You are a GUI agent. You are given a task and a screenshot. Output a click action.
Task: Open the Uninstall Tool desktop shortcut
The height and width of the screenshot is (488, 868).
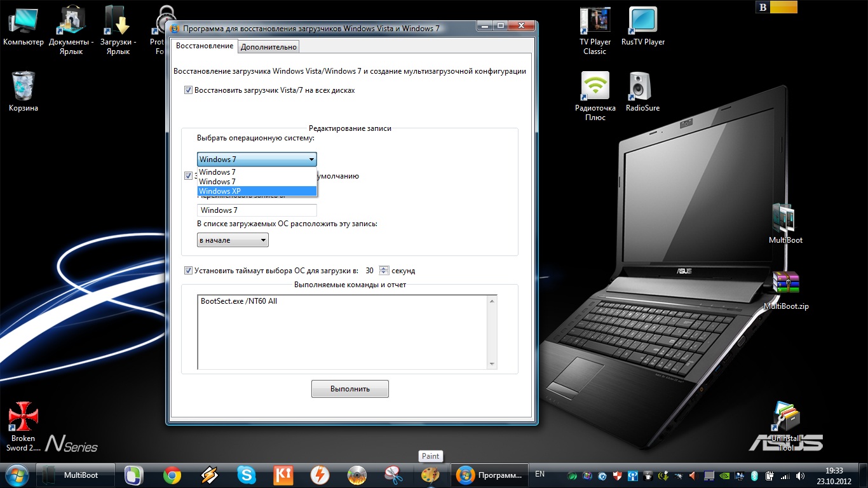coord(785,427)
